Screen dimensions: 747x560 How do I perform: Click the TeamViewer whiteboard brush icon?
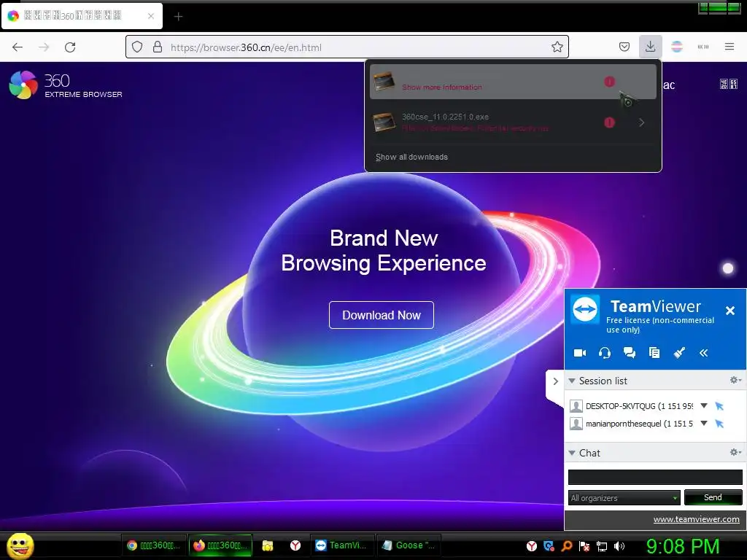point(679,353)
